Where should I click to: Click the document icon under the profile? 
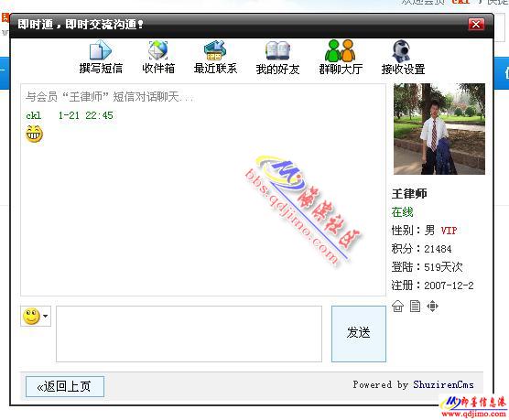[415, 306]
